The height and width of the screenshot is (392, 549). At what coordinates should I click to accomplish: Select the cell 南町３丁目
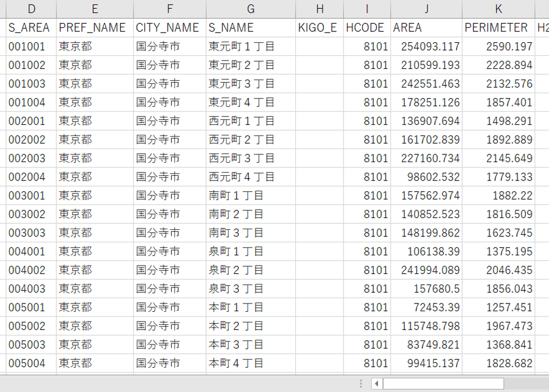point(251,233)
